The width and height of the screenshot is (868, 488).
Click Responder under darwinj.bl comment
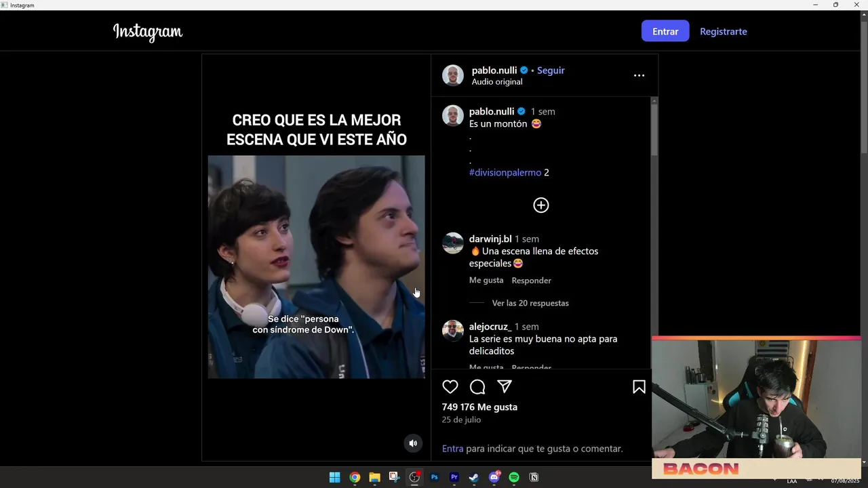click(x=531, y=280)
